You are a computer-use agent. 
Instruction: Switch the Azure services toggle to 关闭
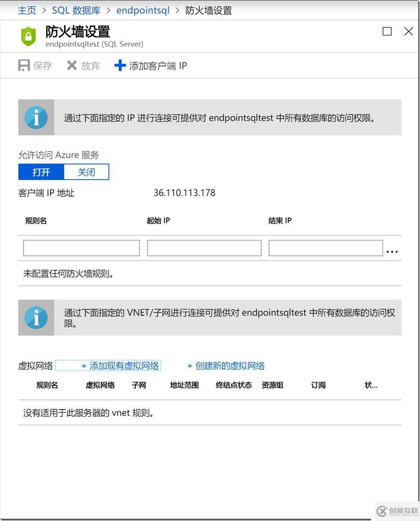tap(86, 172)
